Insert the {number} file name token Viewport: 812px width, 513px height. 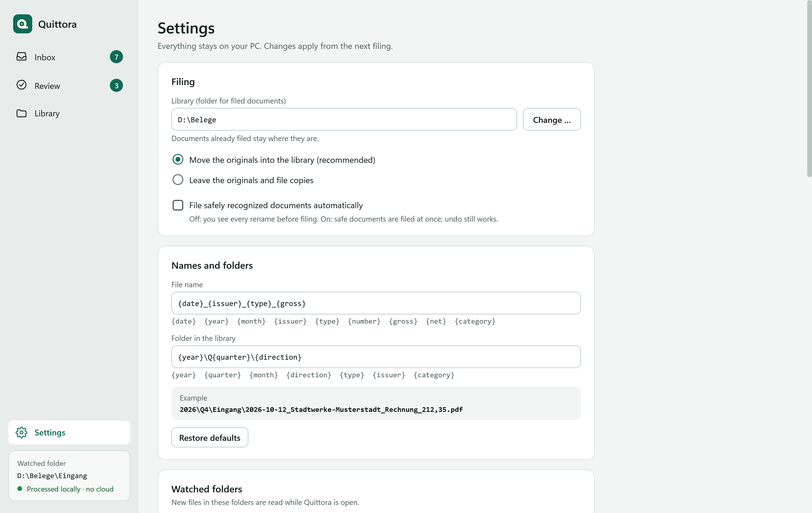(364, 321)
